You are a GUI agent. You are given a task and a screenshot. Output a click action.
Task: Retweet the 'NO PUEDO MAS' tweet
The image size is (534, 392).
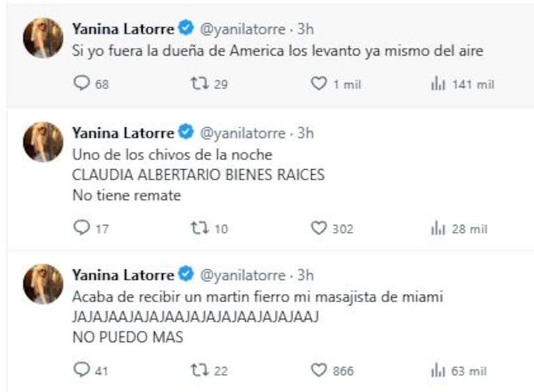coord(199,370)
